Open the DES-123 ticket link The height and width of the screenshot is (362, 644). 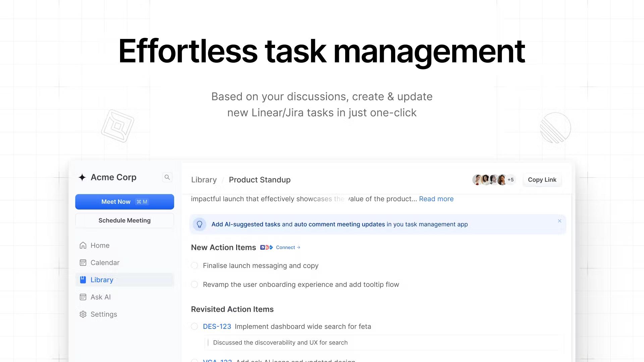tap(217, 326)
